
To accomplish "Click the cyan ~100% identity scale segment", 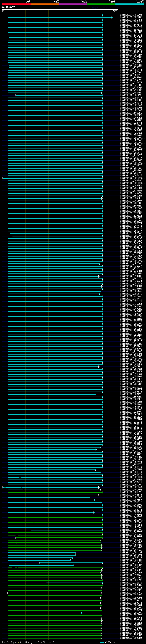I will [130, 4].
